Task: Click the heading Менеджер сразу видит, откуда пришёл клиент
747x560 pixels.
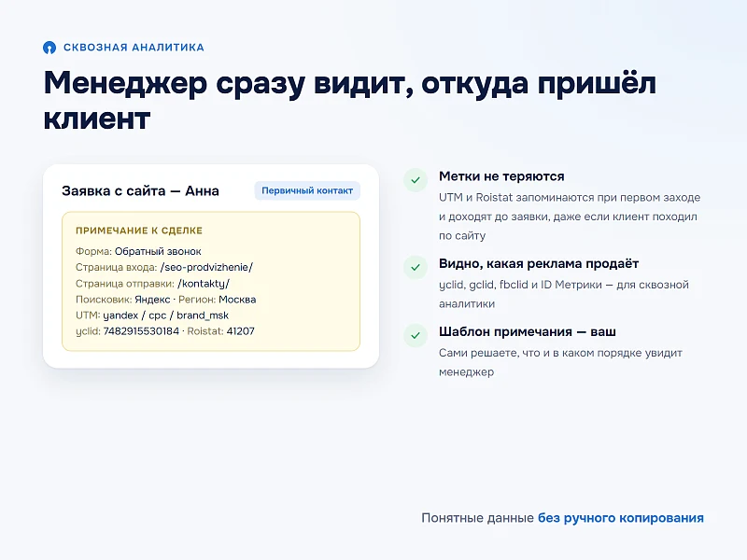Action: 349,100
